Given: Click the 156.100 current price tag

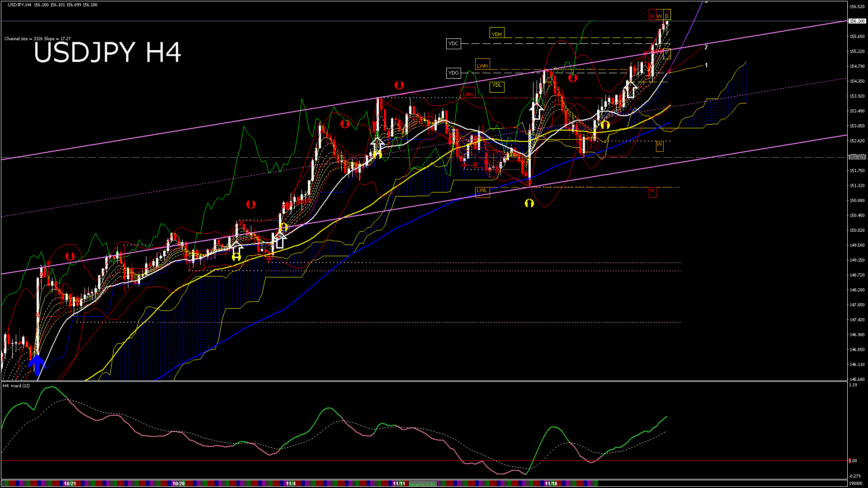Looking at the screenshot, I should (x=857, y=21).
